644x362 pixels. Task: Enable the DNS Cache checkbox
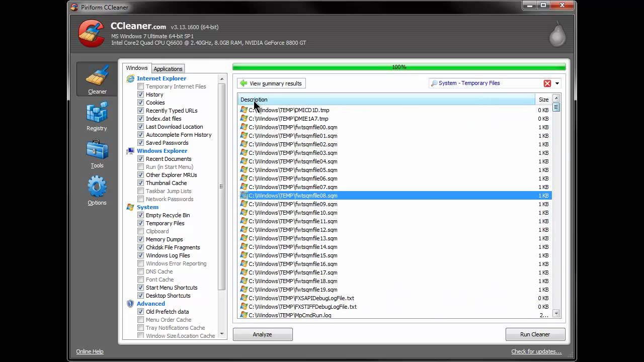pyautogui.click(x=141, y=271)
